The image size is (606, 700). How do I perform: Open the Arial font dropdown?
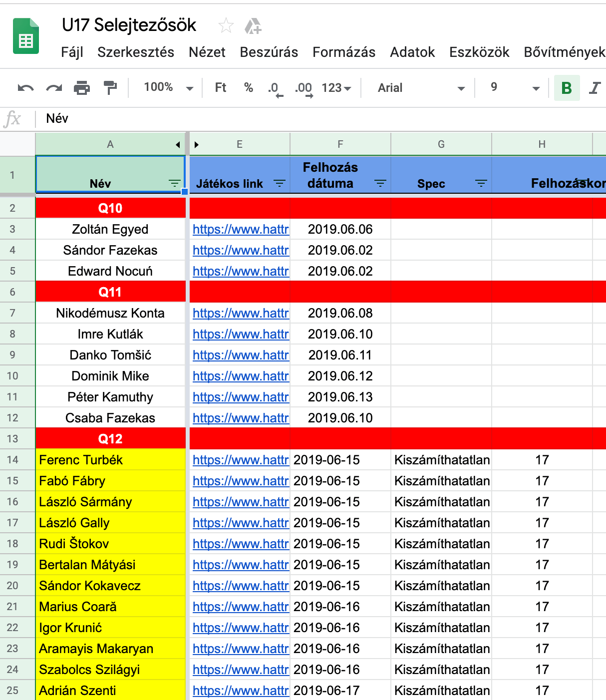pyautogui.click(x=419, y=88)
